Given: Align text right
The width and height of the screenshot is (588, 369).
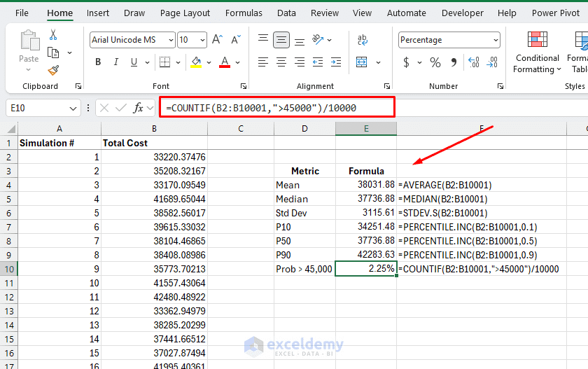Looking at the screenshot, I should (300, 62).
